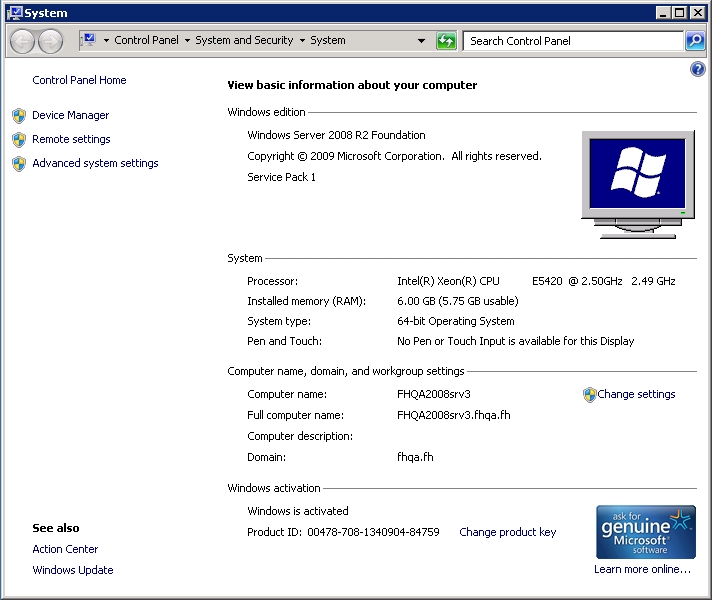Click the text Windows Server 2008 R2 Foundation

tap(336, 135)
